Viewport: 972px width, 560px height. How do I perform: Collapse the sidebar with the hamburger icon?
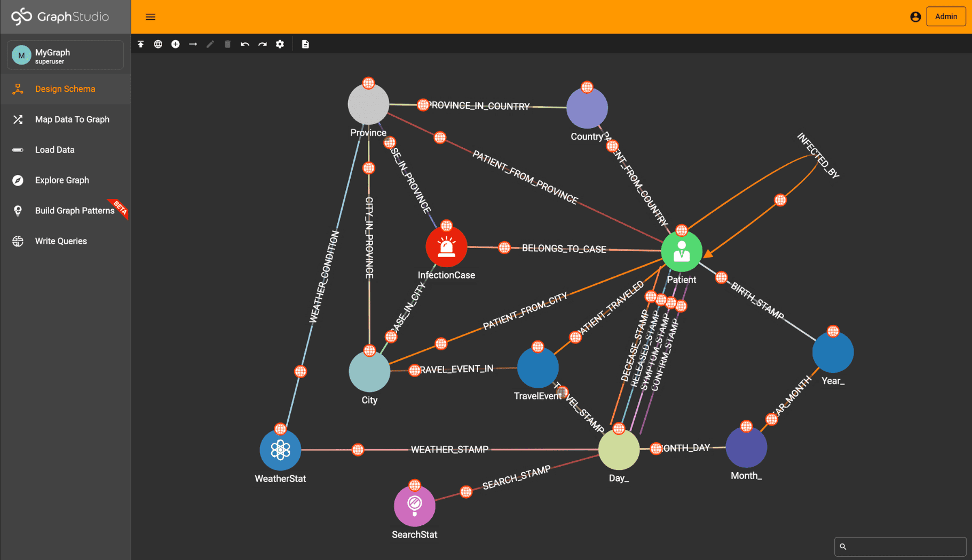pyautogui.click(x=151, y=17)
